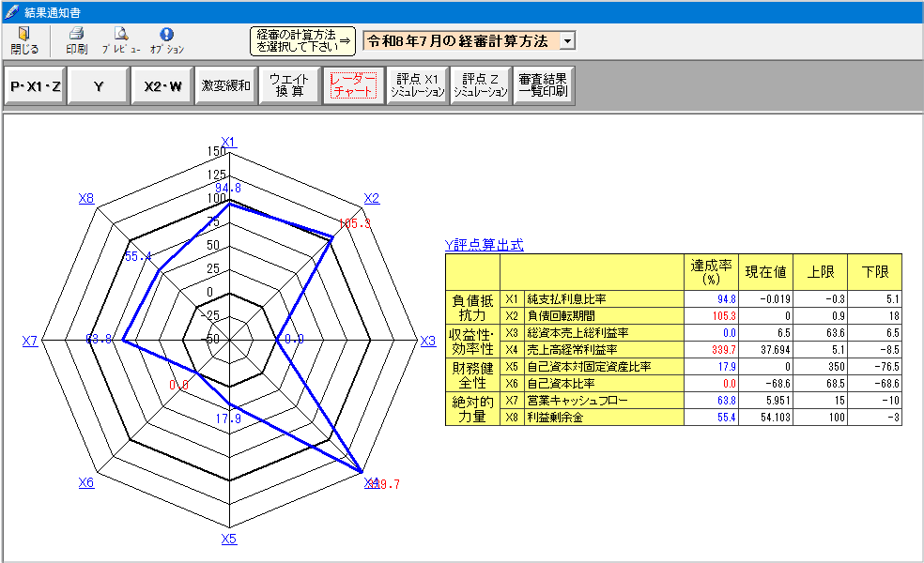
Task: Click the 現在値 column header
Action: (765, 272)
